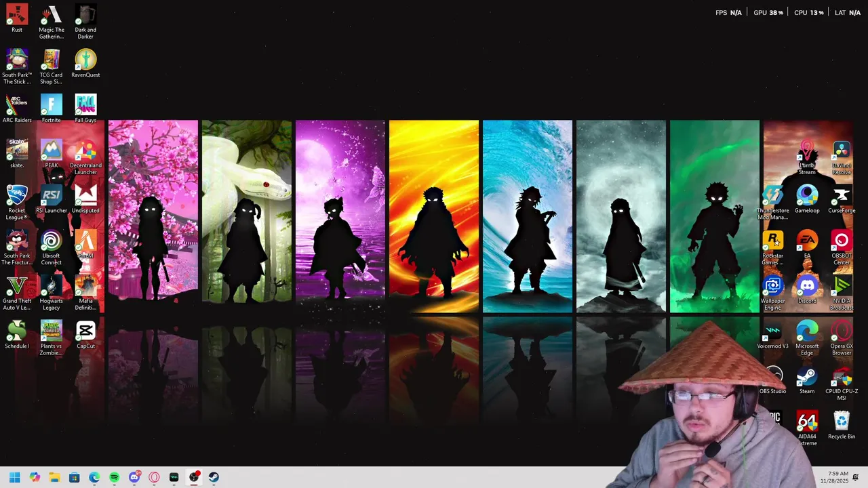
Task: Open the Rust desktop shortcut
Action: coord(17,19)
